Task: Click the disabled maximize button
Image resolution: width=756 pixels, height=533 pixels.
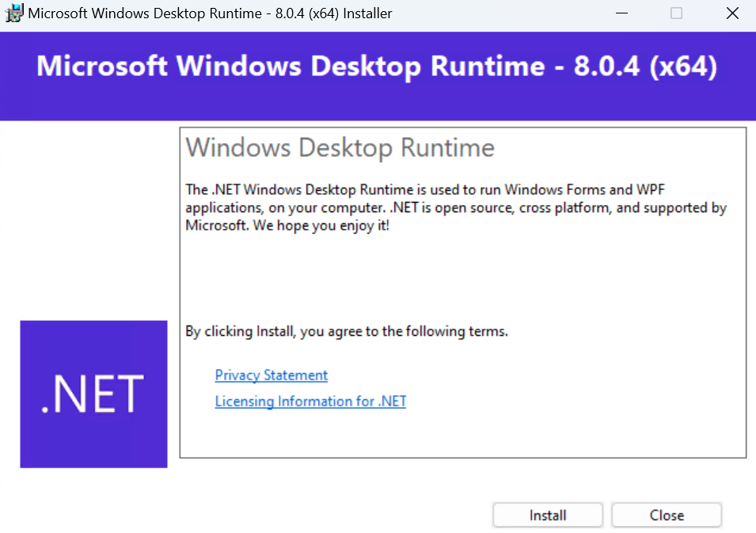Action: (677, 13)
